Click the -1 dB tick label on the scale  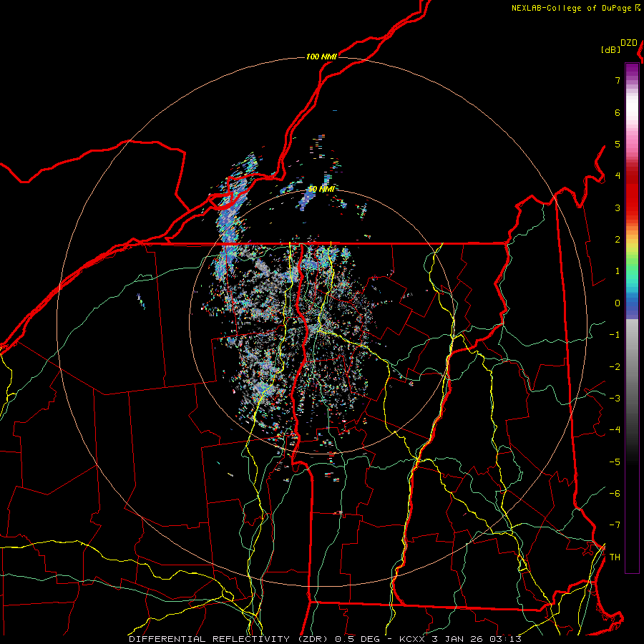[615, 335]
